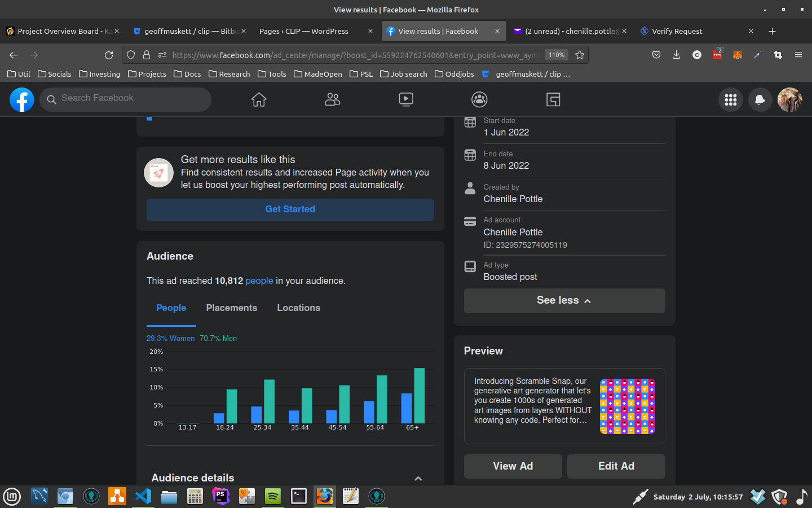
Task: Click the browser URL address bar
Action: click(355, 55)
